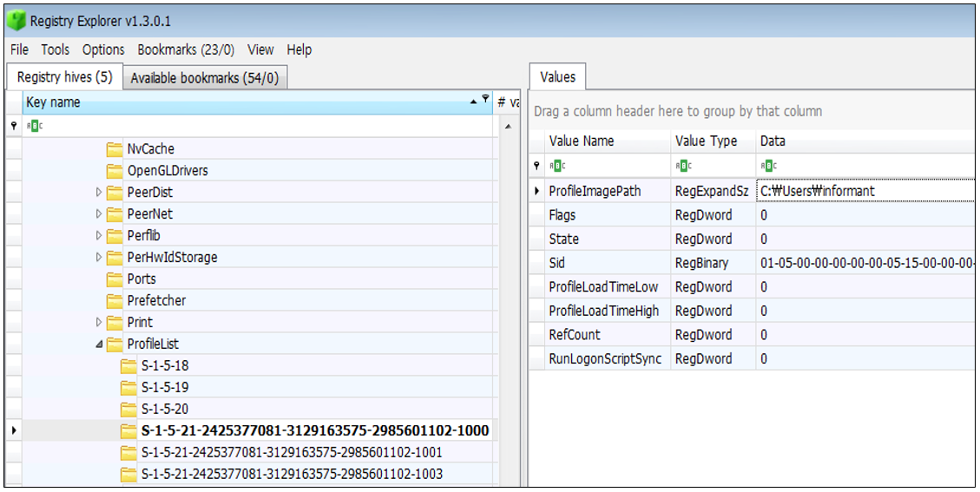
Task: Select the Flags value row
Action: point(752,215)
